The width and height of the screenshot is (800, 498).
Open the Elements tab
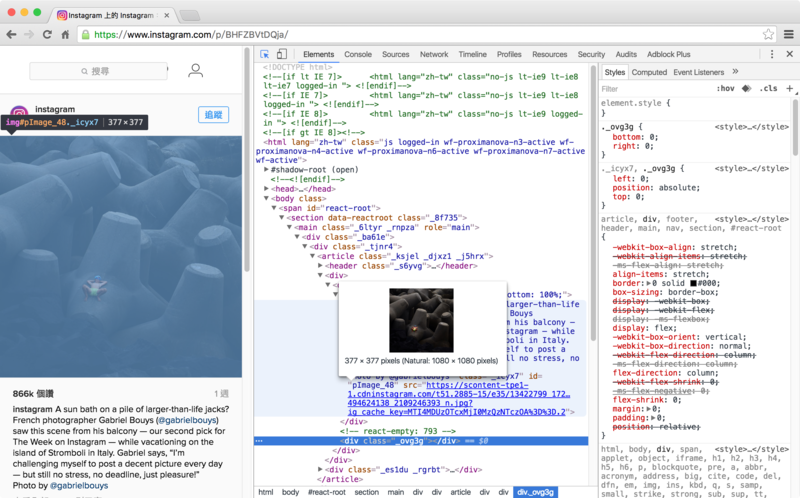318,54
